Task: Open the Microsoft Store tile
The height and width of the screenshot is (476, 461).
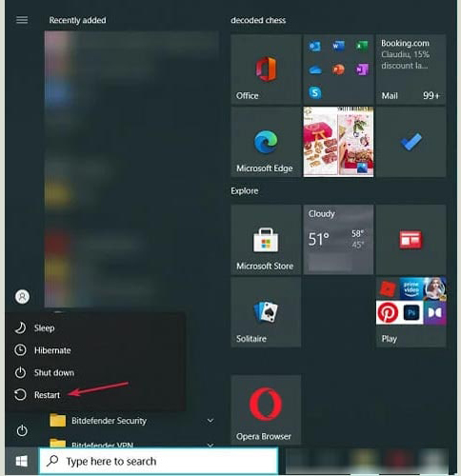Action: pos(266,240)
